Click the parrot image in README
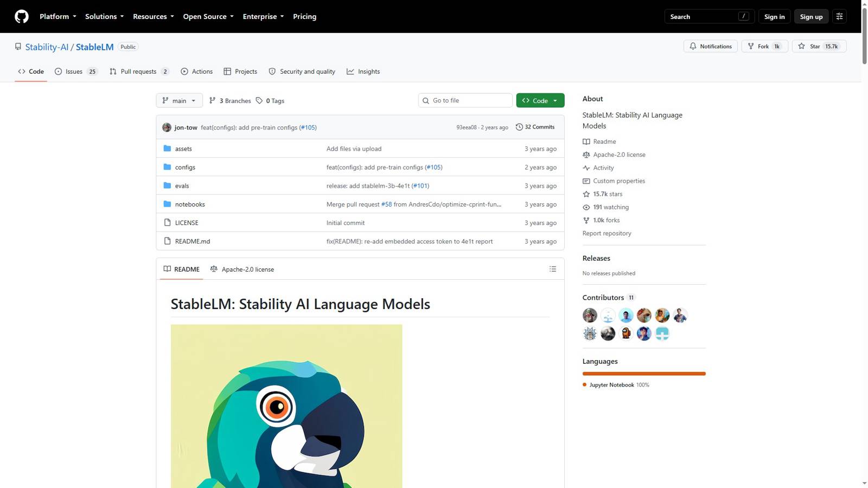The height and width of the screenshot is (488, 868). point(286,406)
